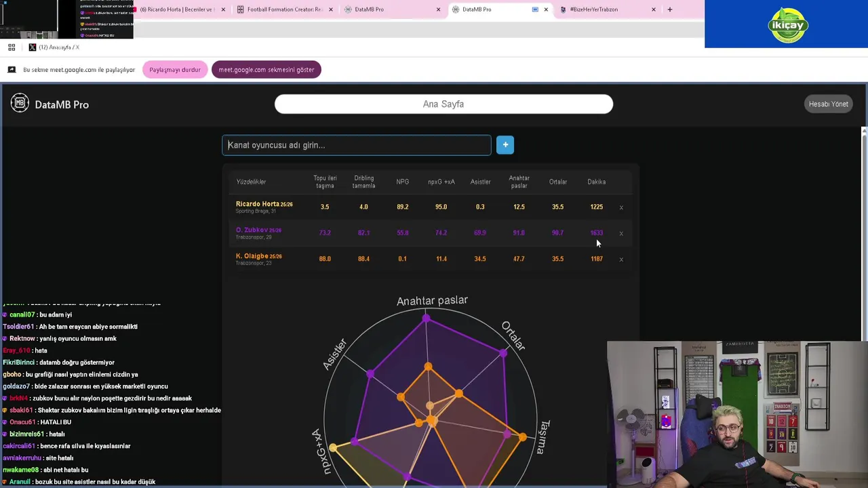Close the Football Formation Creator tab
868x488 pixels.
pos(331,9)
